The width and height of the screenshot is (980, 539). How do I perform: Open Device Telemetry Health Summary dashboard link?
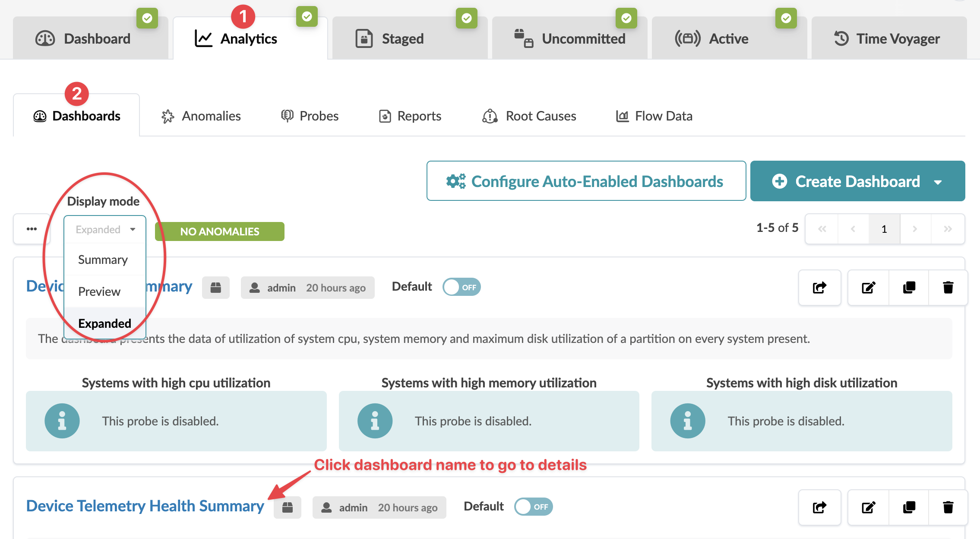145,506
